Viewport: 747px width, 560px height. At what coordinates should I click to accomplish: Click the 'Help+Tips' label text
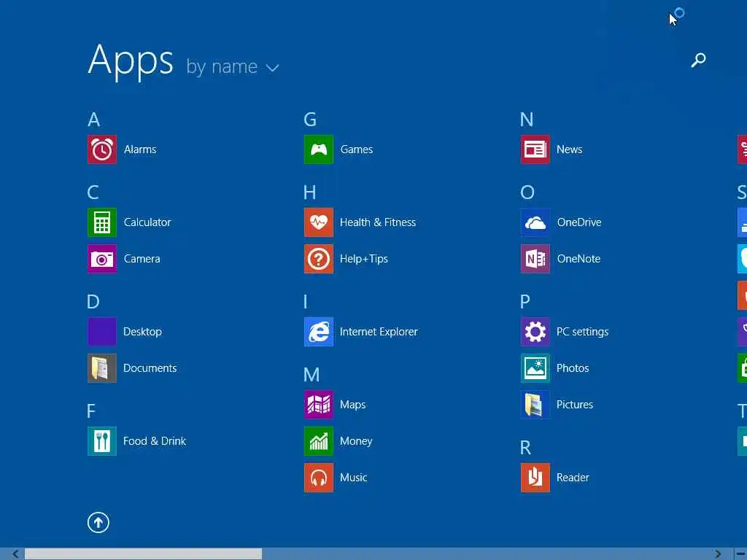[364, 259]
